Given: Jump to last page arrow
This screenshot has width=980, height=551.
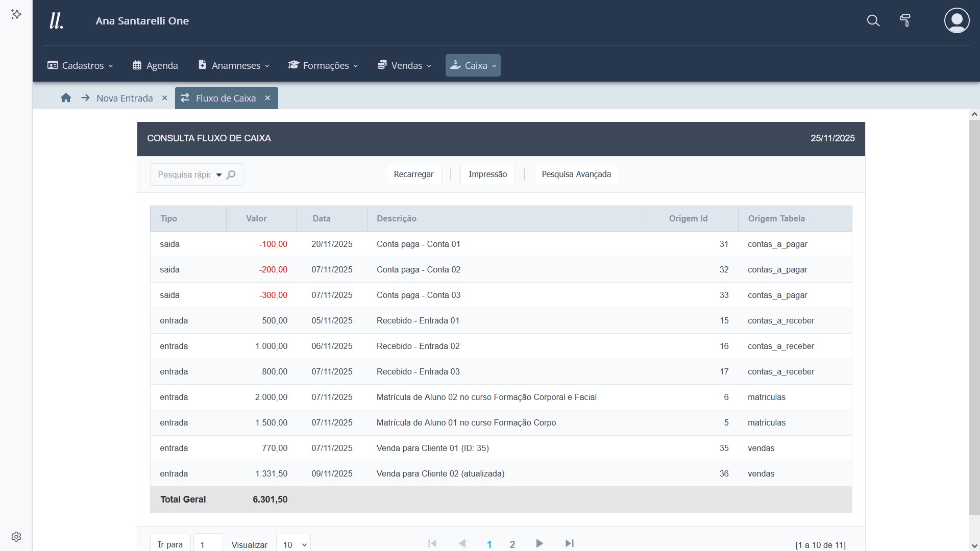Looking at the screenshot, I should pyautogui.click(x=570, y=544).
